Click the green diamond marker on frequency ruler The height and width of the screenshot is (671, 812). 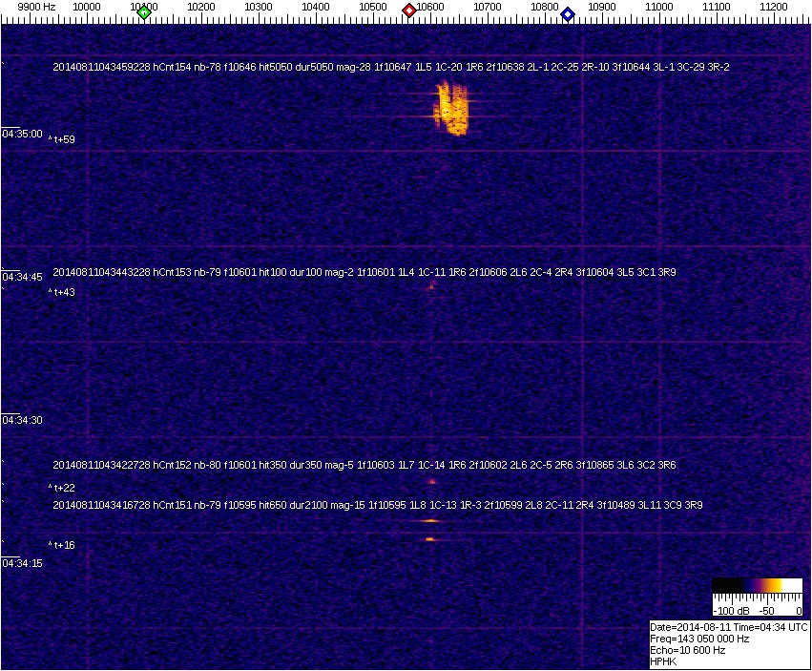tap(144, 11)
